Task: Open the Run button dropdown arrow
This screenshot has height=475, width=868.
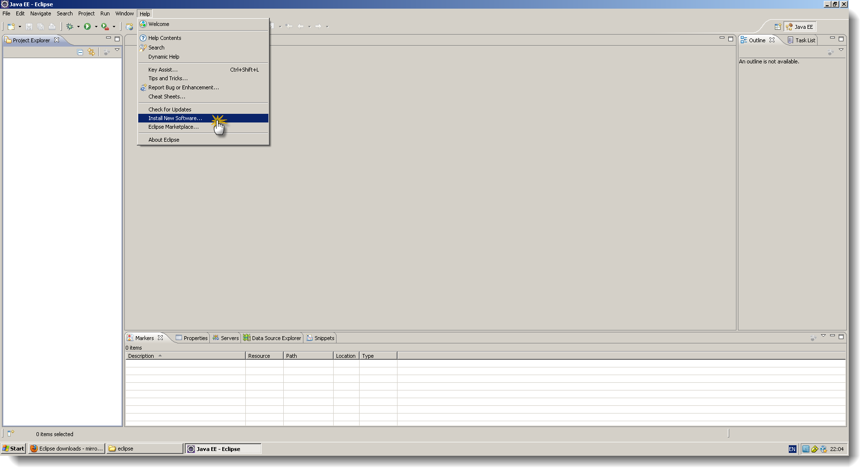Action: point(96,26)
